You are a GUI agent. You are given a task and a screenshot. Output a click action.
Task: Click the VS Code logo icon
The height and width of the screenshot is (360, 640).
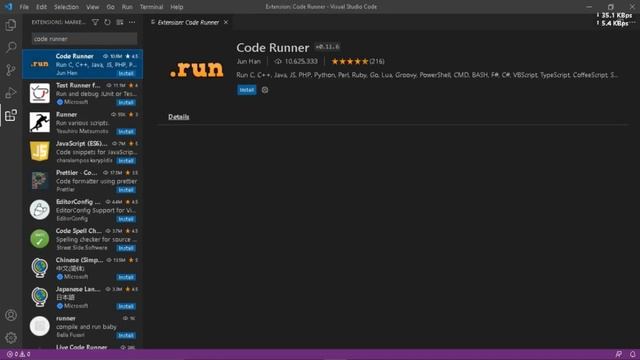click(8, 7)
